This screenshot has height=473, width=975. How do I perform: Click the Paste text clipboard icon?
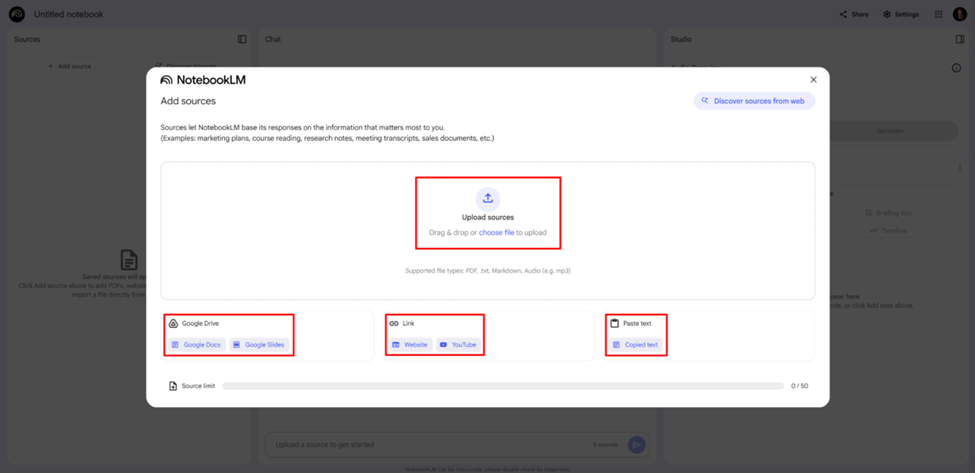pos(615,324)
